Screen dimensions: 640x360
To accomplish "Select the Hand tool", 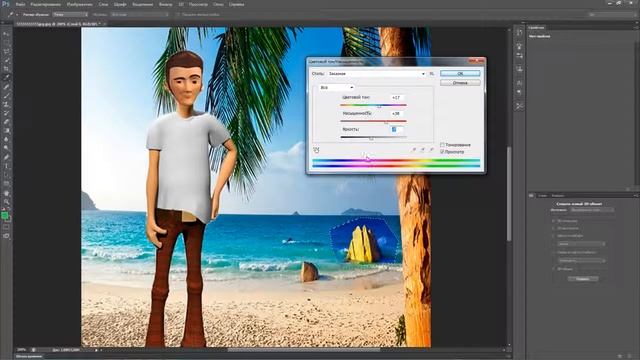I will [x=6, y=193].
